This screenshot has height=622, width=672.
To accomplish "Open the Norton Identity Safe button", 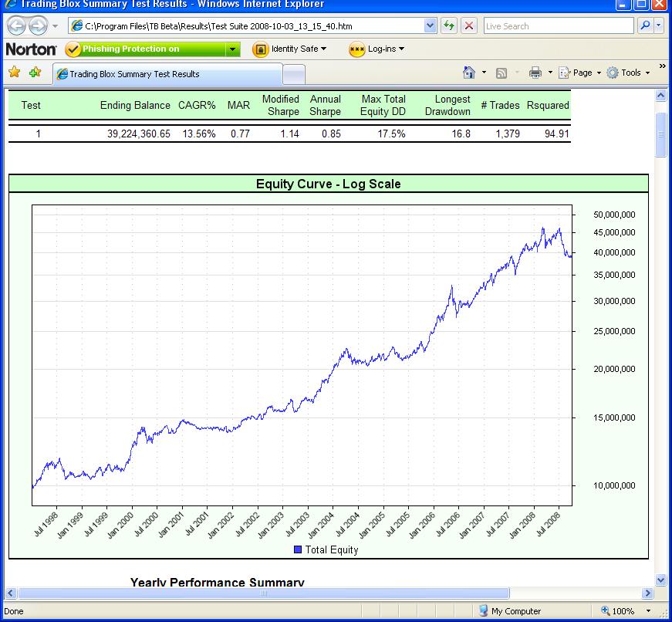I will (x=291, y=49).
